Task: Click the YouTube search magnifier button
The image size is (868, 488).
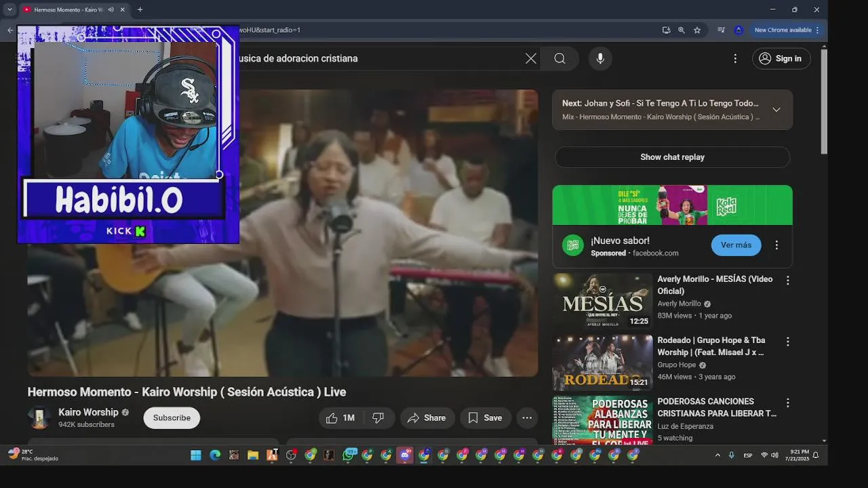Action: pyautogui.click(x=559, y=58)
